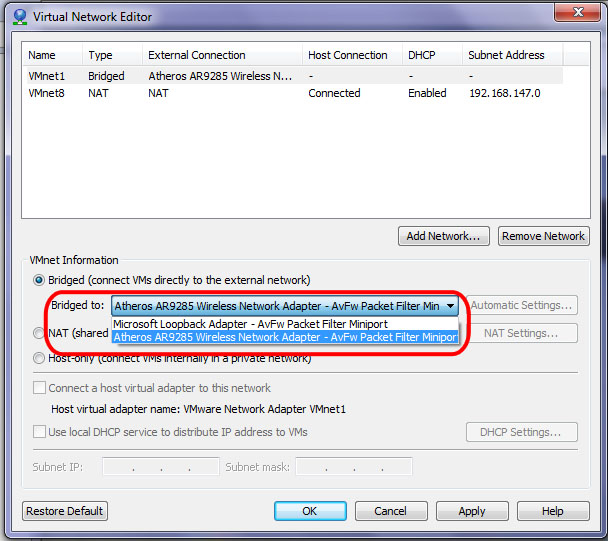608x541 pixels.
Task: Close the Virtual Network Editor window
Action: pos(575,14)
